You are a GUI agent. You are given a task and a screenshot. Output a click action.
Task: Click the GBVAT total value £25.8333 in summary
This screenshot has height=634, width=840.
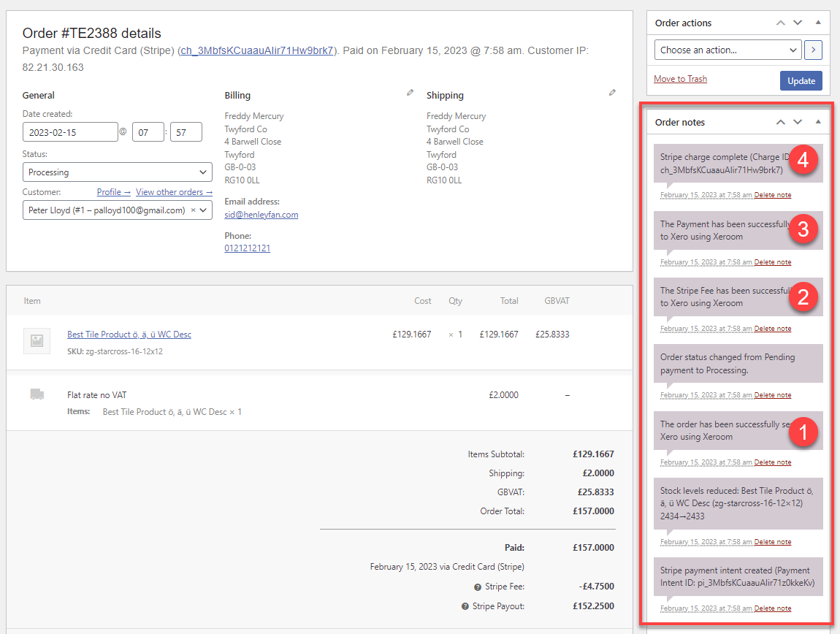pyautogui.click(x=596, y=492)
